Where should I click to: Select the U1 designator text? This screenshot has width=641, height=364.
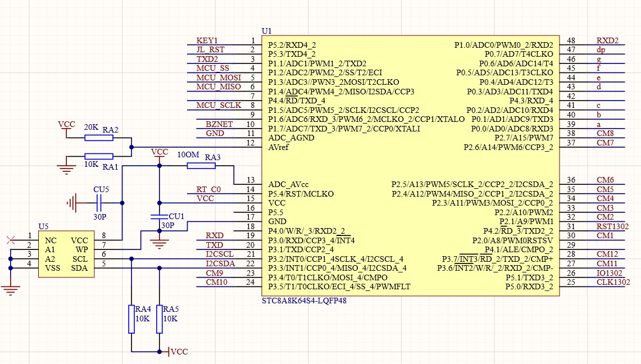tap(266, 31)
